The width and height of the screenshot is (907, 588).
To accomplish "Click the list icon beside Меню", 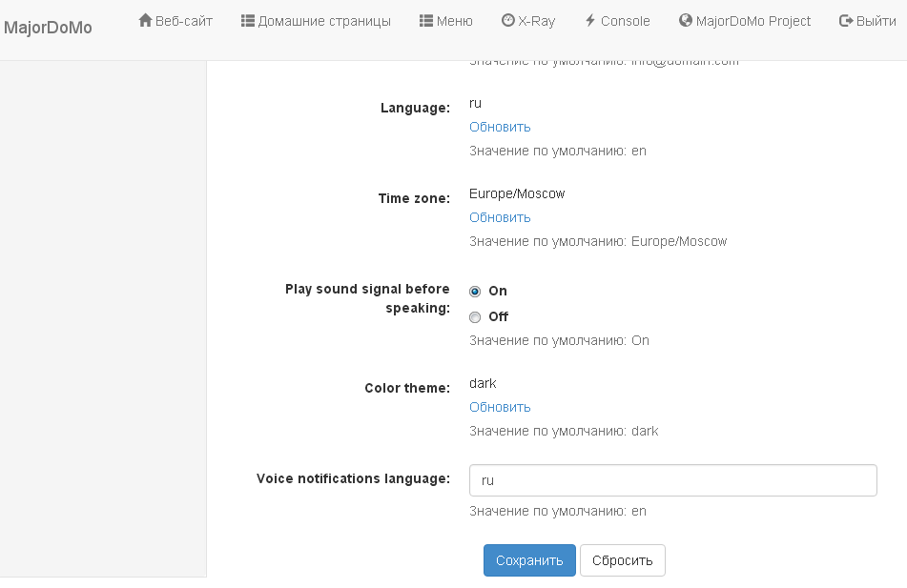I will click(x=426, y=20).
